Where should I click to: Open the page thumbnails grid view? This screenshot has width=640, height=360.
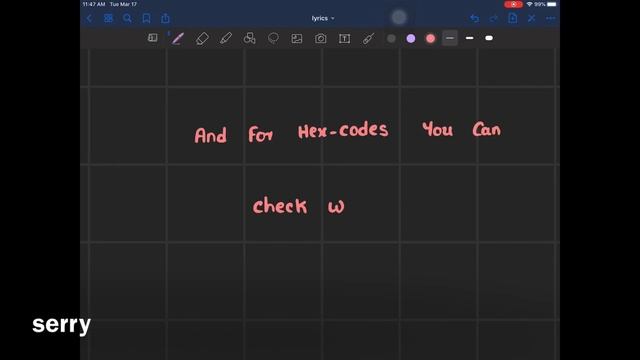click(x=108, y=18)
